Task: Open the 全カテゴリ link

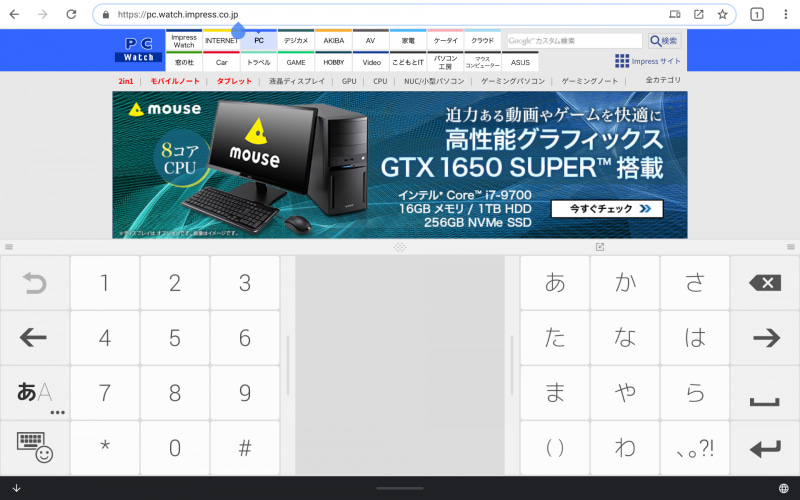Action: point(663,80)
